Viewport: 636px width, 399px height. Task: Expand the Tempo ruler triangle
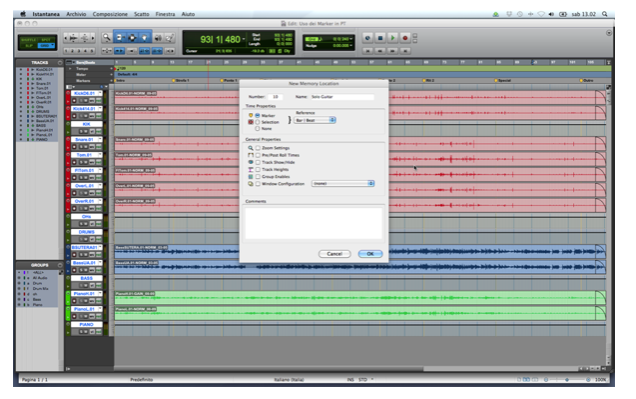tap(70, 69)
